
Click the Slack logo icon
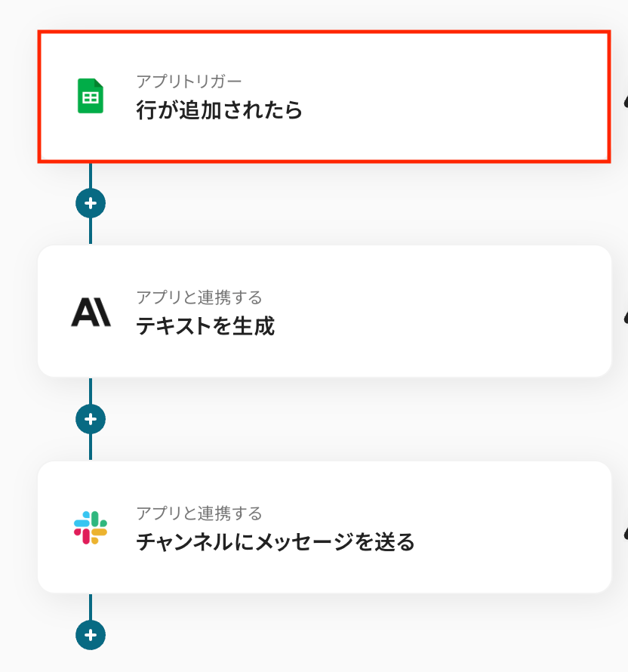(91, 527)
